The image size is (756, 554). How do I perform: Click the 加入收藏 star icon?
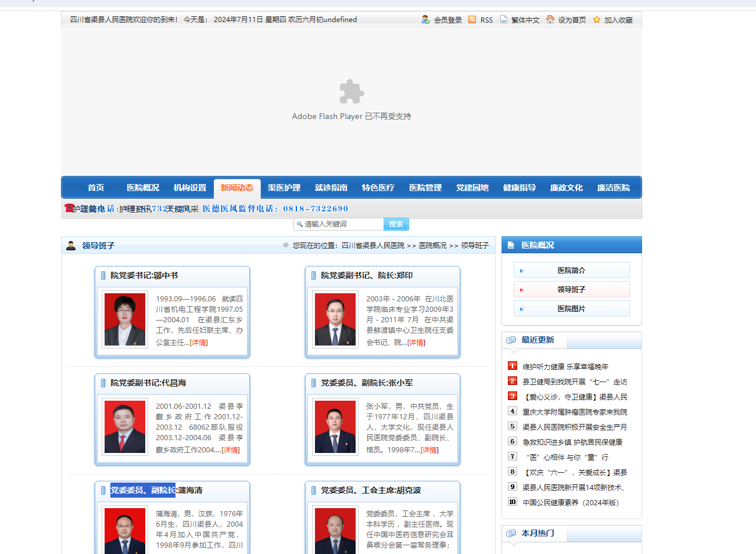(x=596, y=19)
